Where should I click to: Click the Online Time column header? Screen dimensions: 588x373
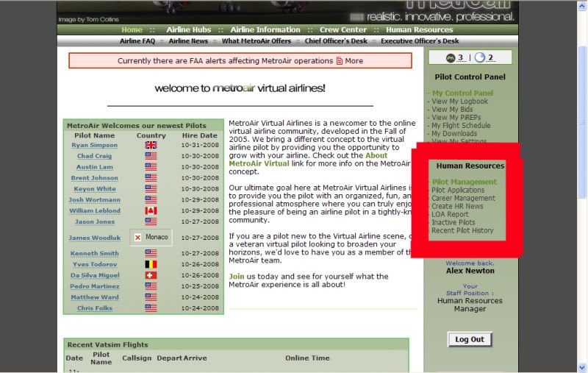307,358
